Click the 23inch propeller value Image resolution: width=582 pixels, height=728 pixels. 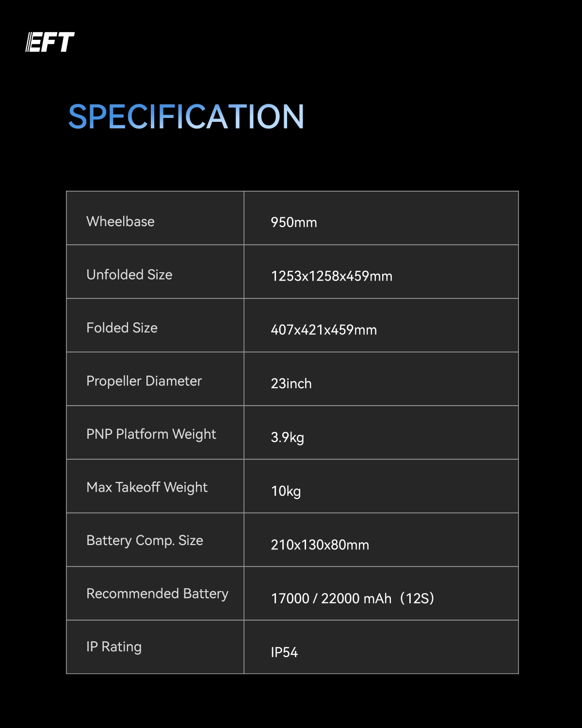[x=291, y=384]
